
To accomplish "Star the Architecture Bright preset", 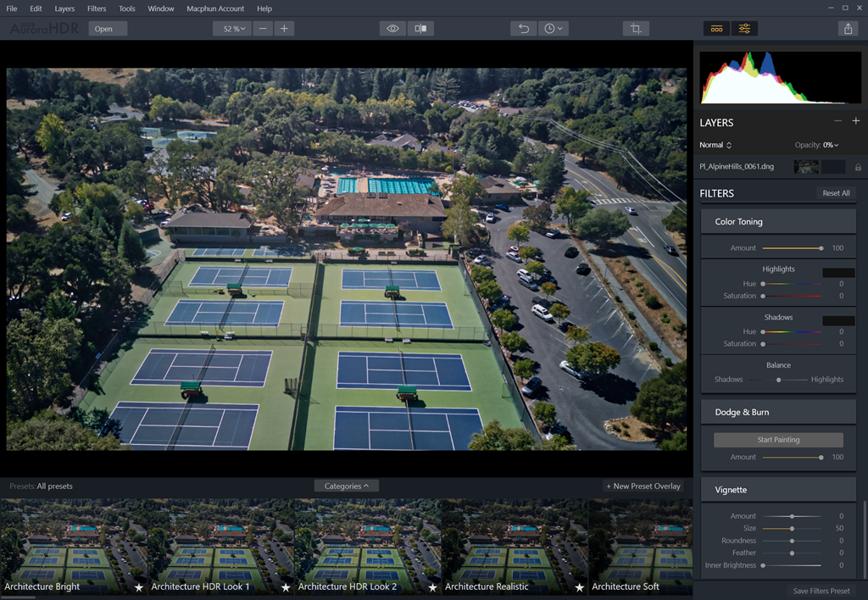I will pyautogui.click(x=138, y=586).
